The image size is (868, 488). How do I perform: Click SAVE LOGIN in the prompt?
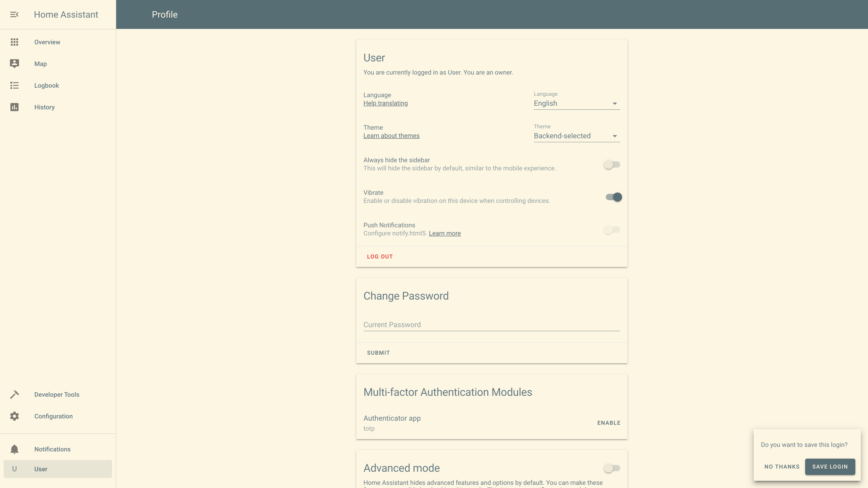pos(830,467)
